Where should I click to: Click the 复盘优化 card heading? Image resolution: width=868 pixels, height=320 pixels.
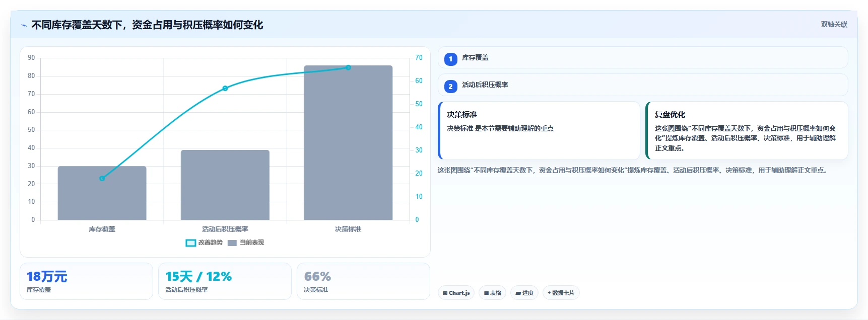[670, 115]
